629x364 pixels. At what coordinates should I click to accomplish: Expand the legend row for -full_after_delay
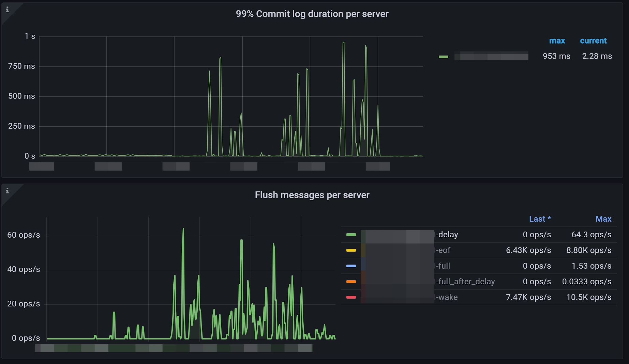point(465,282)
